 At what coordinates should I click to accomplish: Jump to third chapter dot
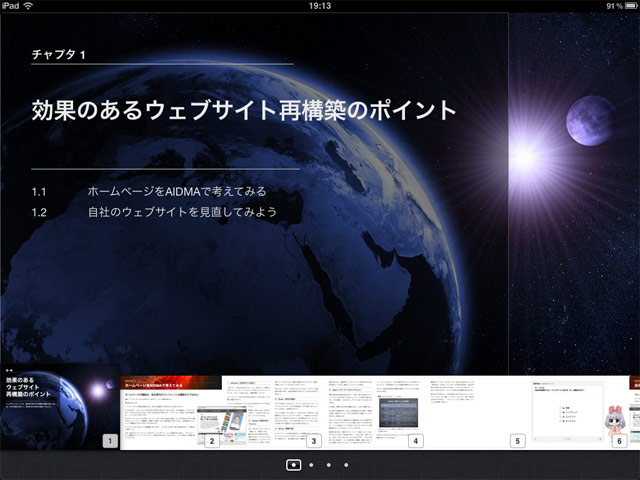[x=329, y=465]
